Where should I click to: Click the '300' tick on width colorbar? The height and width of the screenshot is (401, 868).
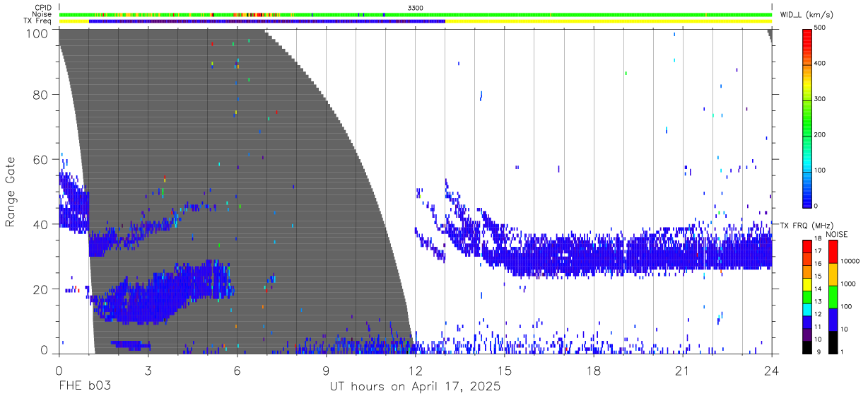pyautogui.click(x=821, y=99)
